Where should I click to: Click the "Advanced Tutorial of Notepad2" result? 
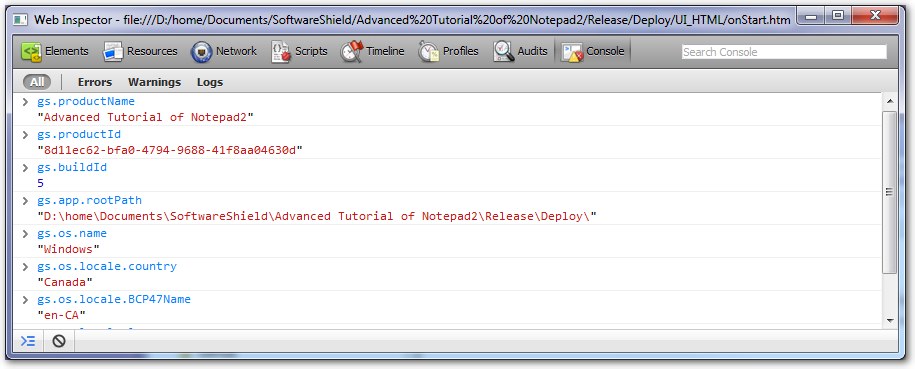tap(146, 117)
